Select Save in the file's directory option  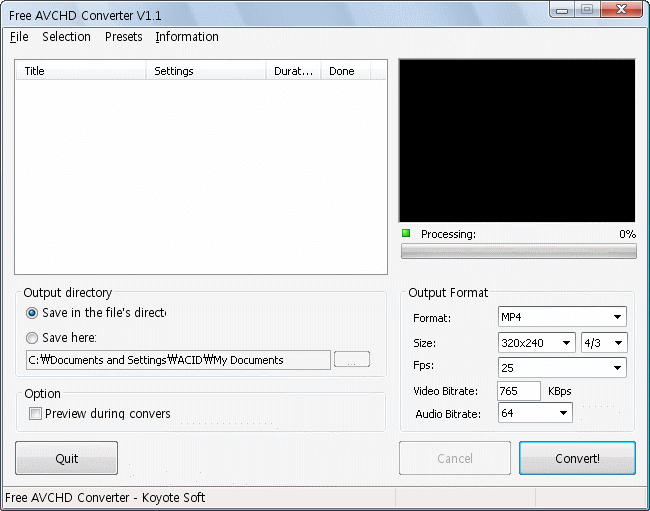click(x=32, y=313)
